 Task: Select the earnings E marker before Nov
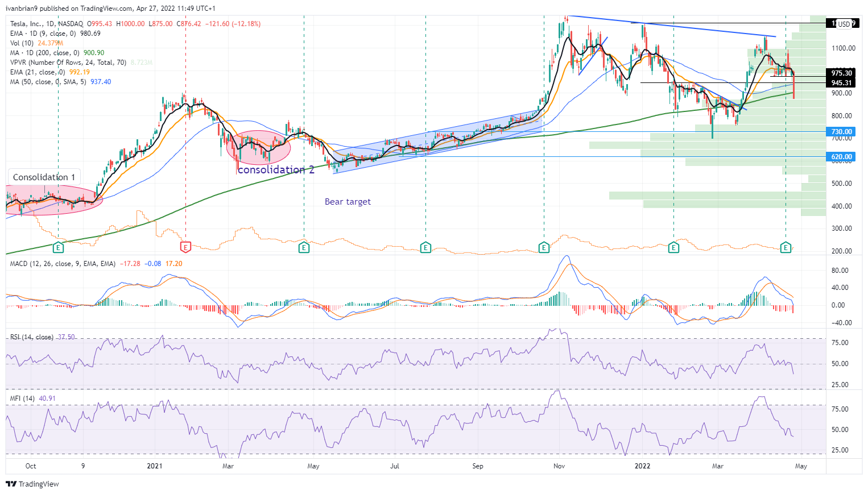click(x=544, y=247)
